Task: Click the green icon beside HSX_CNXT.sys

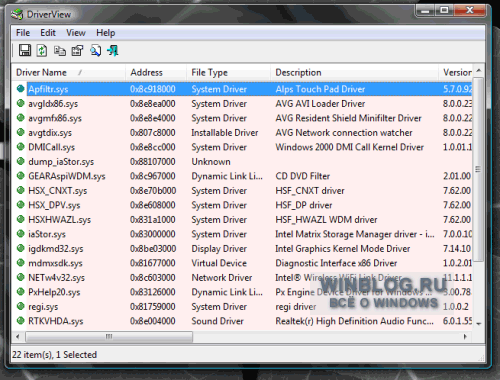Action: click(x=21, y=190)
